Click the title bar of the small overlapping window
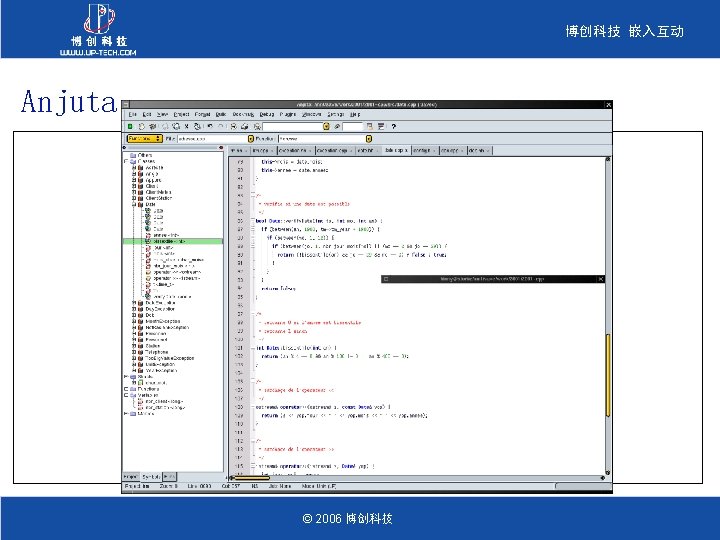The image size is (720, 540). tap(493, 279)
